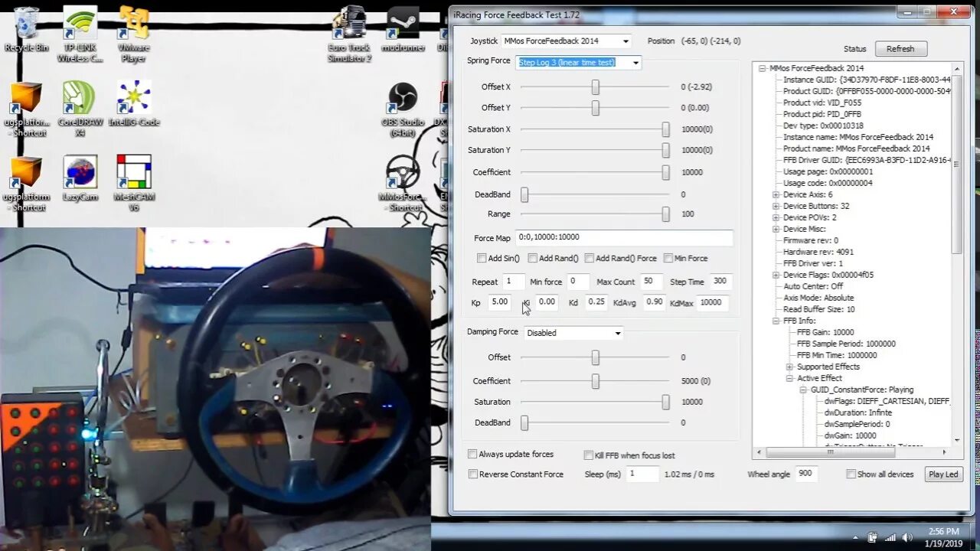
Task: Click the Sleep (ms) input field
Action: 642,474
